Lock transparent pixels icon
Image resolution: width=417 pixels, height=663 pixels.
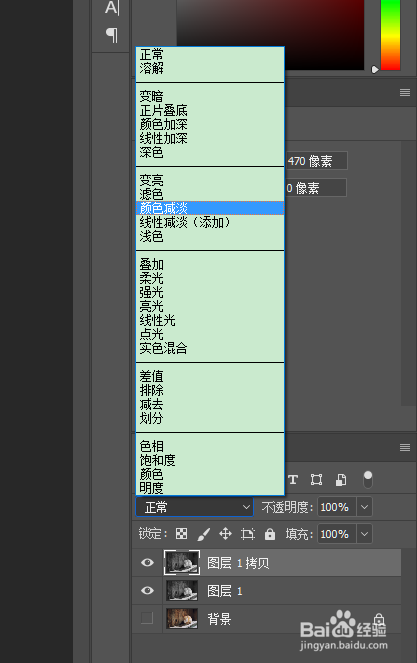click(x=181, y=534)
